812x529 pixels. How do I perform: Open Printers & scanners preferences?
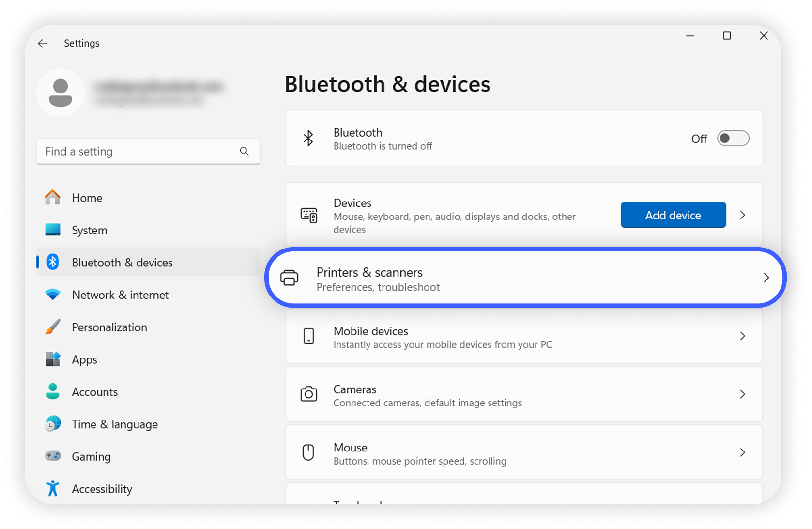[484, 278]
